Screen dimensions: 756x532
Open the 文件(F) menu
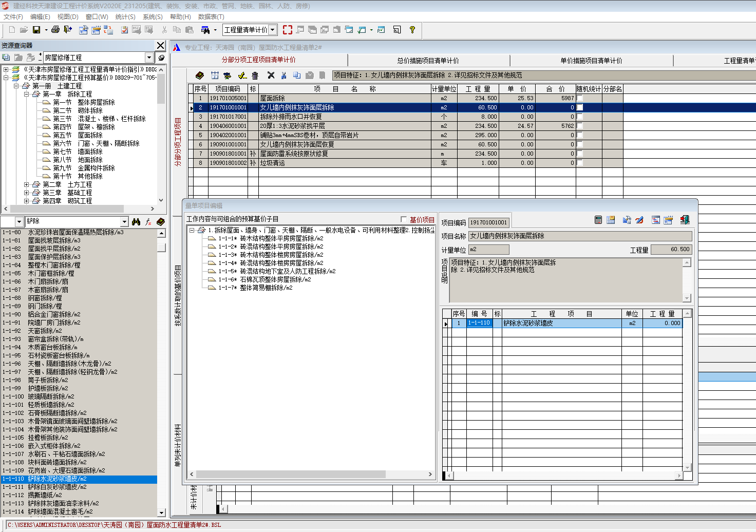(x=13, y=17)
